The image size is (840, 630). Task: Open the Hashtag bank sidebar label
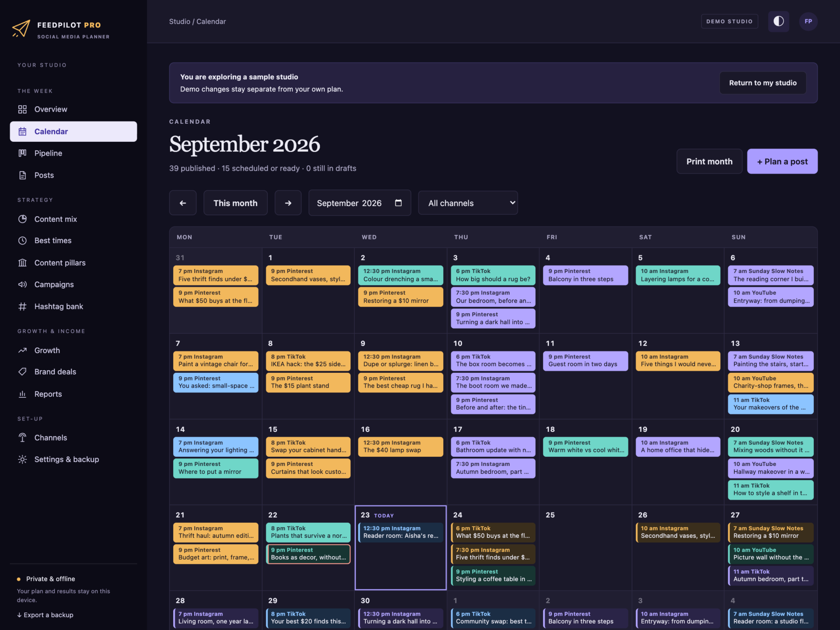tap(59, 306)
